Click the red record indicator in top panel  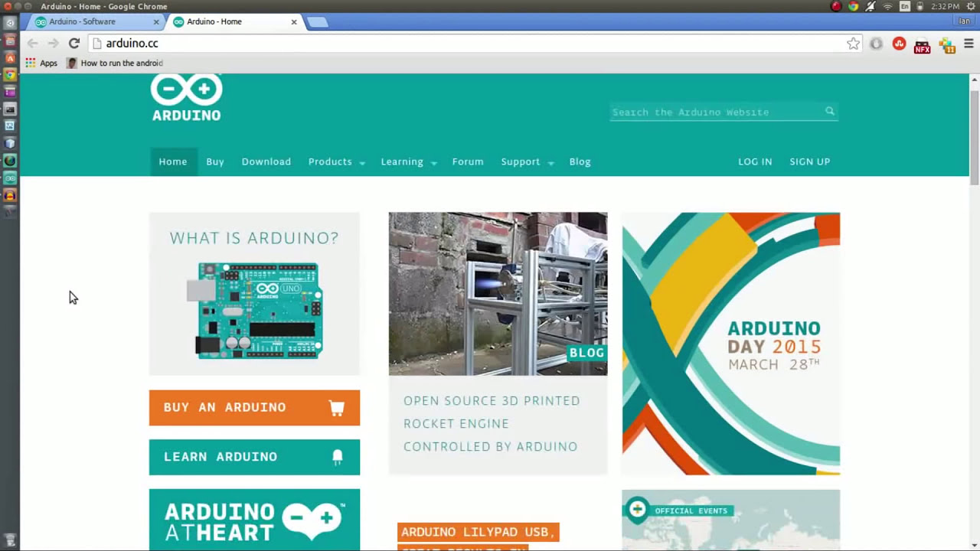pyautogui.click(x=836, y=6)
